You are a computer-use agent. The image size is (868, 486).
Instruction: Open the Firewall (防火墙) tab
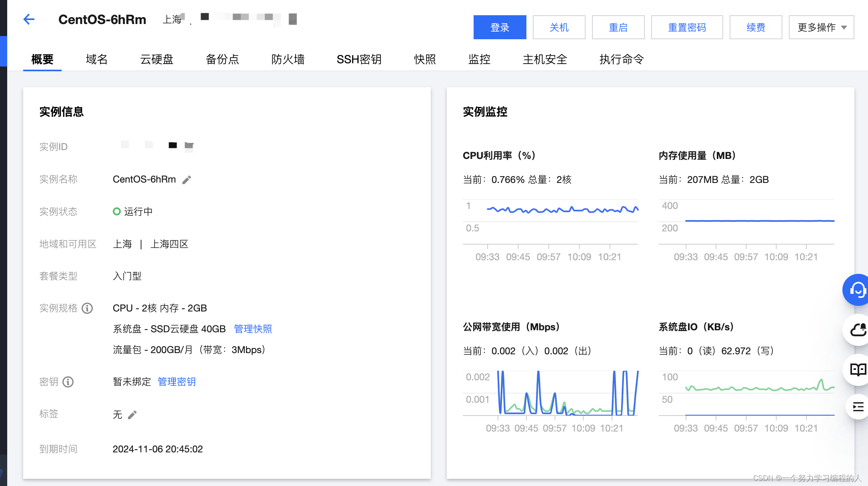pos(288,59)
